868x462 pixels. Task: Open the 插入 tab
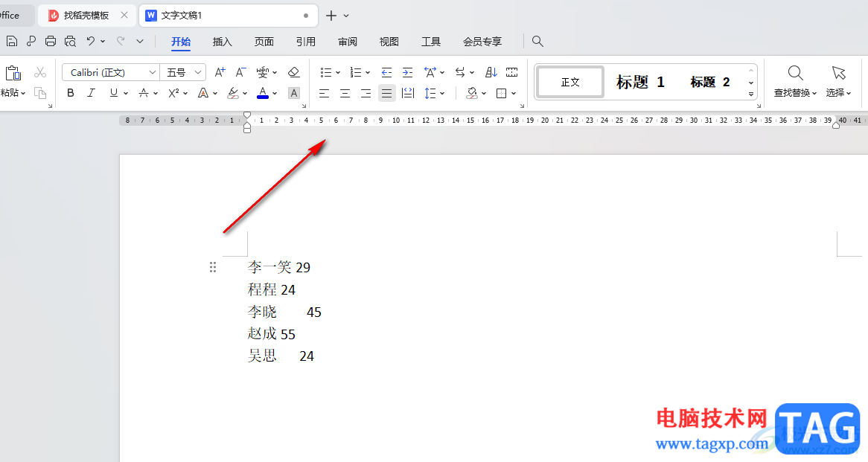pyautogui.click(x=222, y=42)
